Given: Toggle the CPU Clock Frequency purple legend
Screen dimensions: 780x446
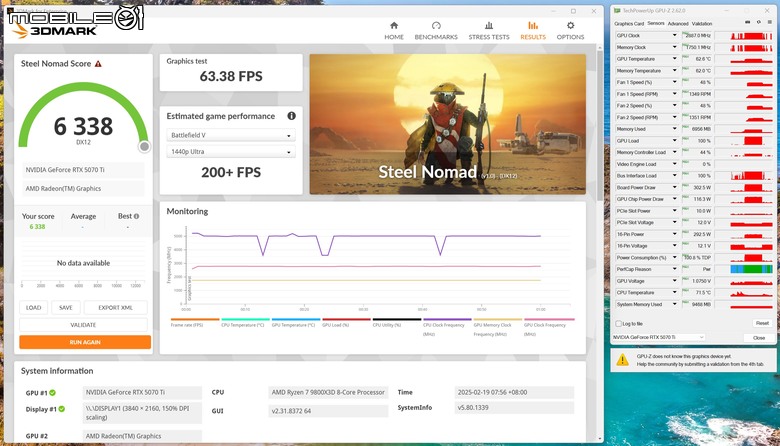Looking at the screenshot, I should pos(447,328).
